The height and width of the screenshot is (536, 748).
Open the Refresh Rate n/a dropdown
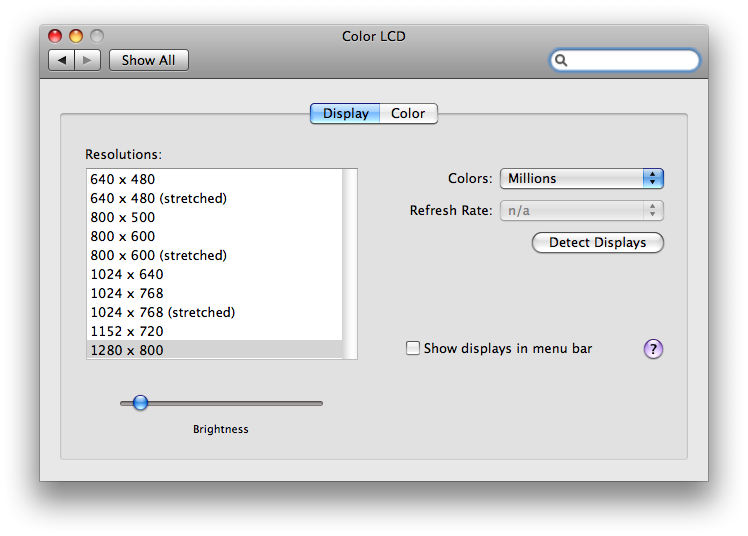pyautogui.click(x=582, y=210)
